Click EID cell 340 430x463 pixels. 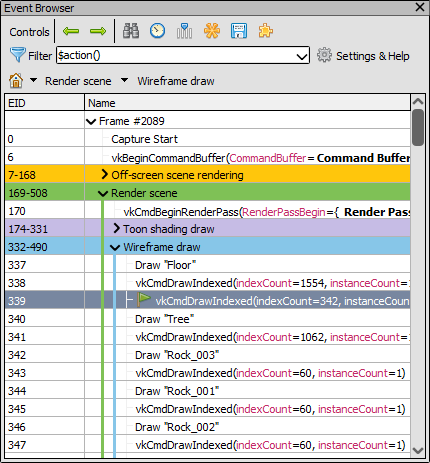tap(44, 319)
